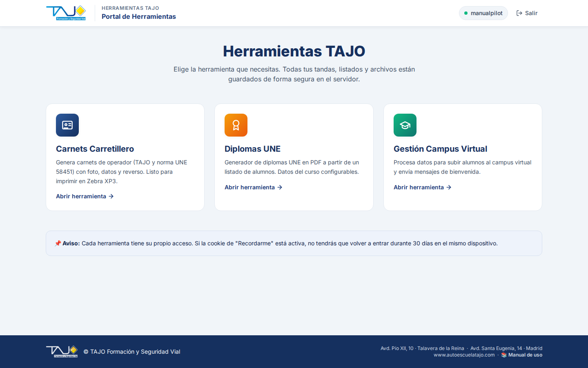Viewport: 588px width, 368px height.
Task: Click the TAJO Formación y Seguridad Vial copyright
Action: [132, 352]
